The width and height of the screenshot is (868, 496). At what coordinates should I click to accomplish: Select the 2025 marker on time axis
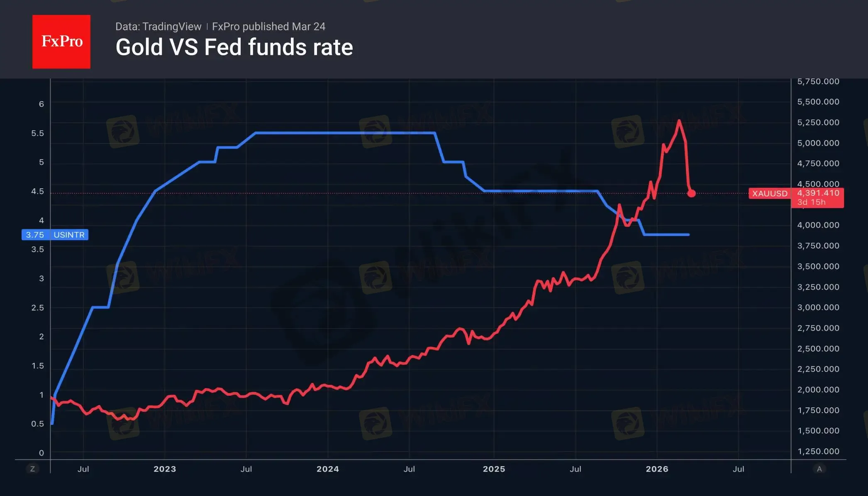(494, 469)
